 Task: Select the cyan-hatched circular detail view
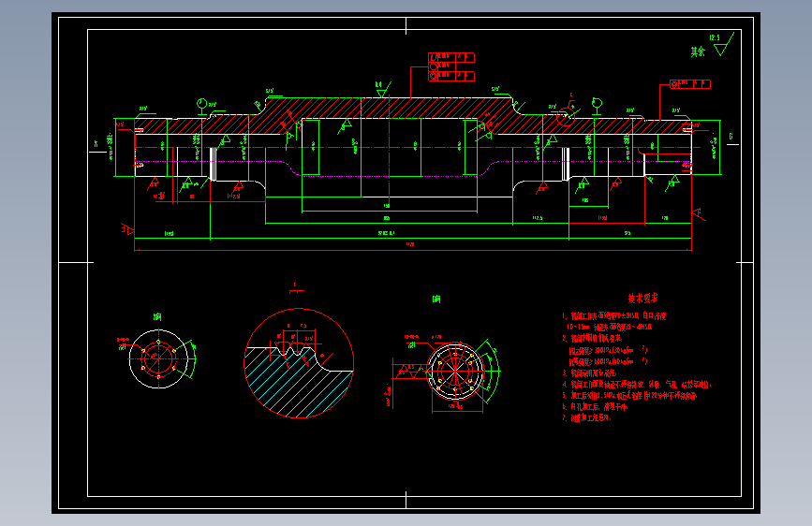coord(299,363)
